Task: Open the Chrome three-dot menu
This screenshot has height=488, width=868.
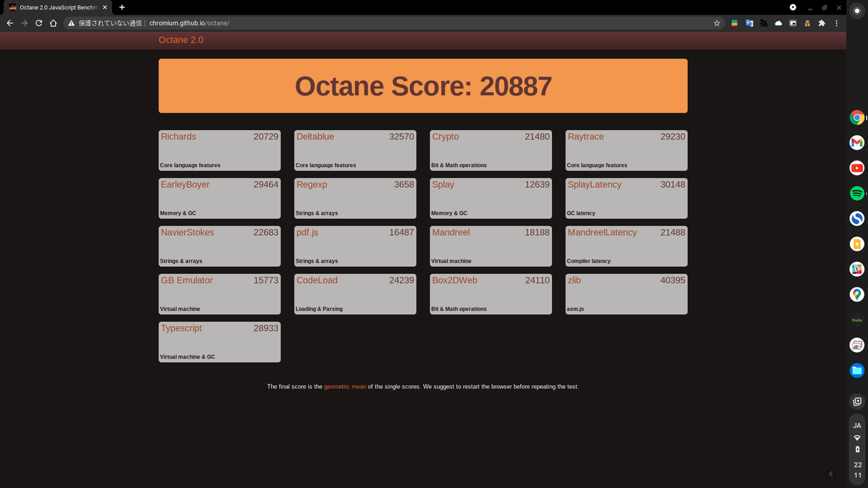Action: [x=836, y=23]
